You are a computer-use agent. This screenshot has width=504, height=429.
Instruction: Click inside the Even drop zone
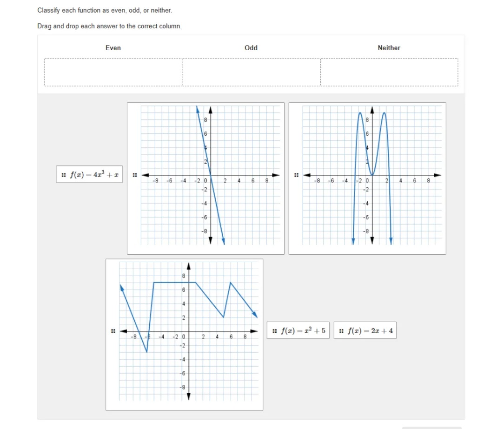(x=113, y=72)
